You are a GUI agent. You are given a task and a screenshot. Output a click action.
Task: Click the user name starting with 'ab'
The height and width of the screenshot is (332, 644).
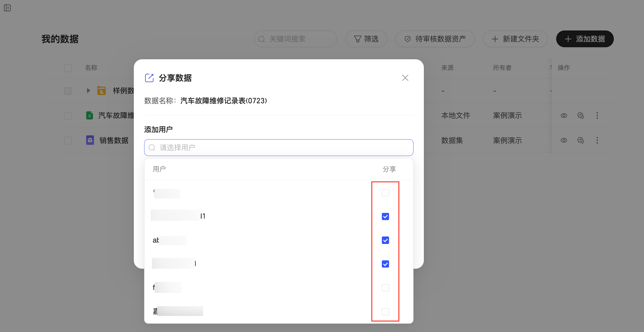pos(169,240)
